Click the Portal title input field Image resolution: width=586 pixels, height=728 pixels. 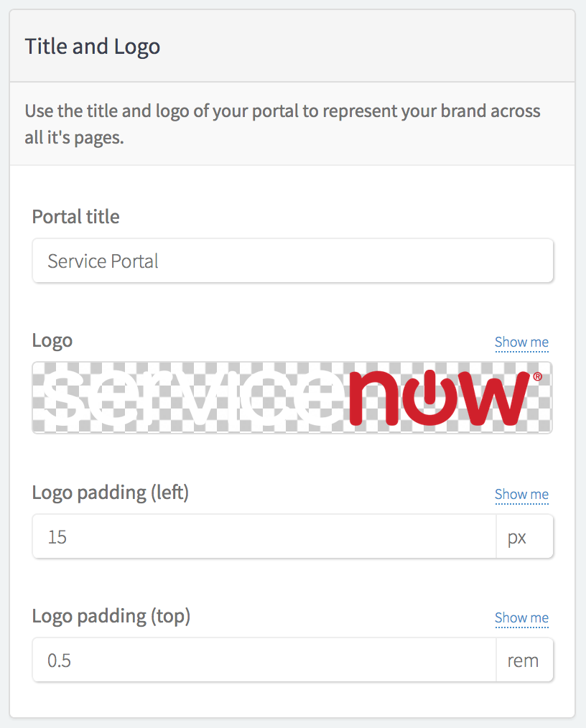point(292,261)
